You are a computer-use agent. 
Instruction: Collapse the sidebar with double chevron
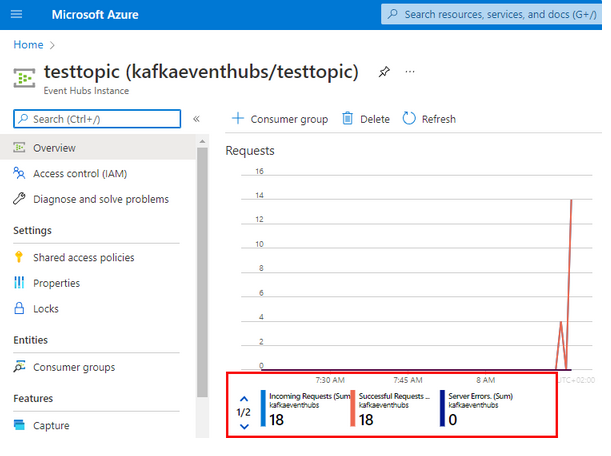tap(196, 119)
